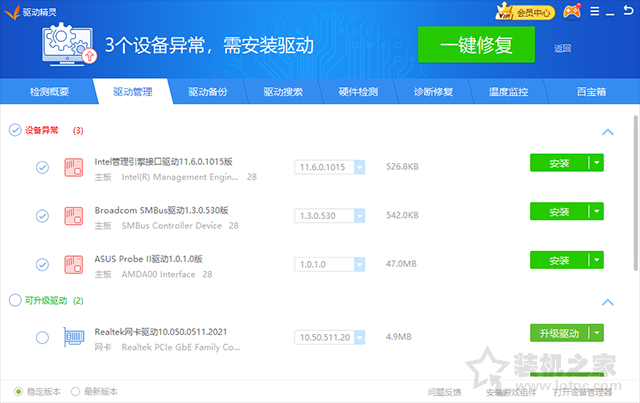Click the 526.8KB size value

coord(402,167)
